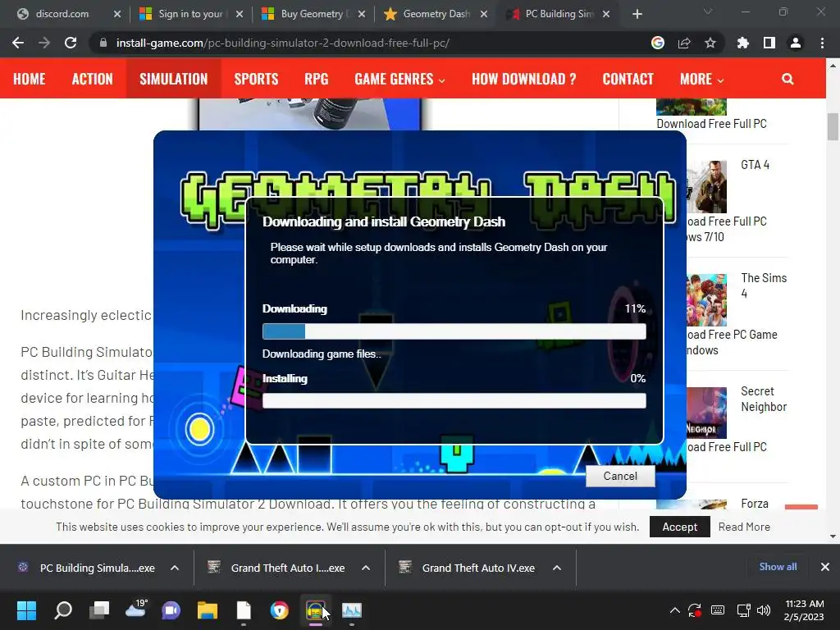Accept the cookie notice
Screen dimensions: 840x630
tap(680, 527)
